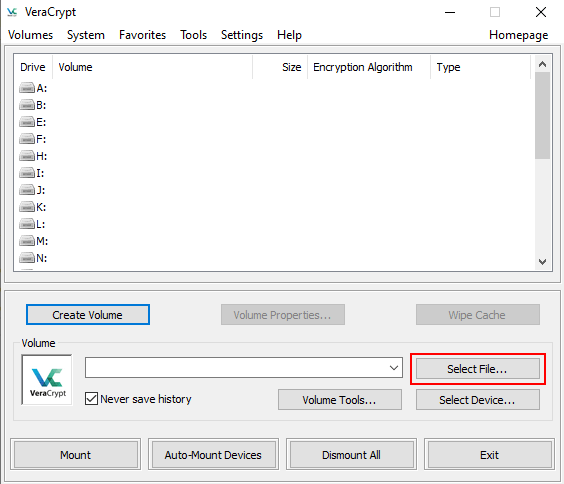The height and width of the screenshot is (484, 564).
Task: Click the Dismount All button
Action: (351, 455)
